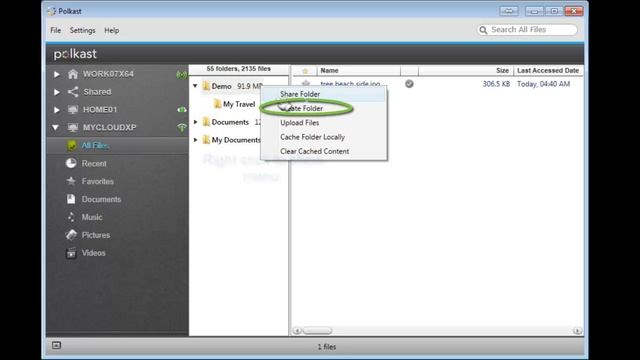Click the WORK07X64 green broadcast status icon
Screen dimensions: 640x360
tap(181, 74)
